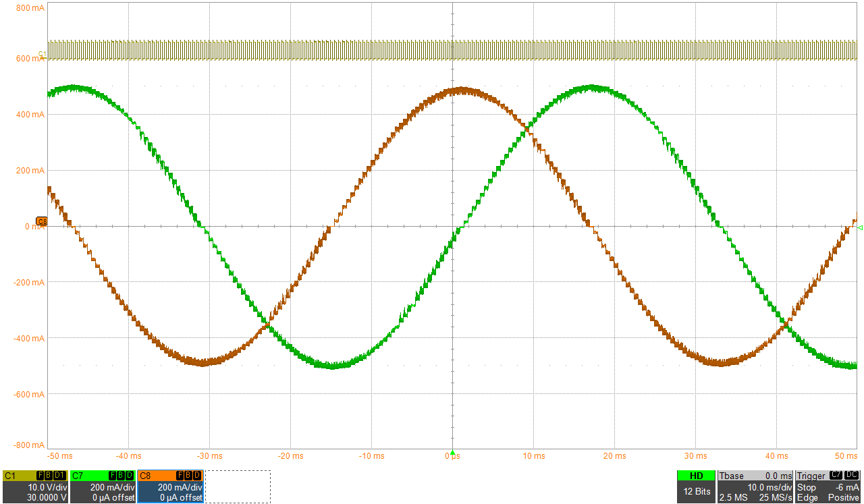Click the 0 µs time axis label
Viewport: 864px width, 504px height.
pyautogui.click(x=452, y=457)
